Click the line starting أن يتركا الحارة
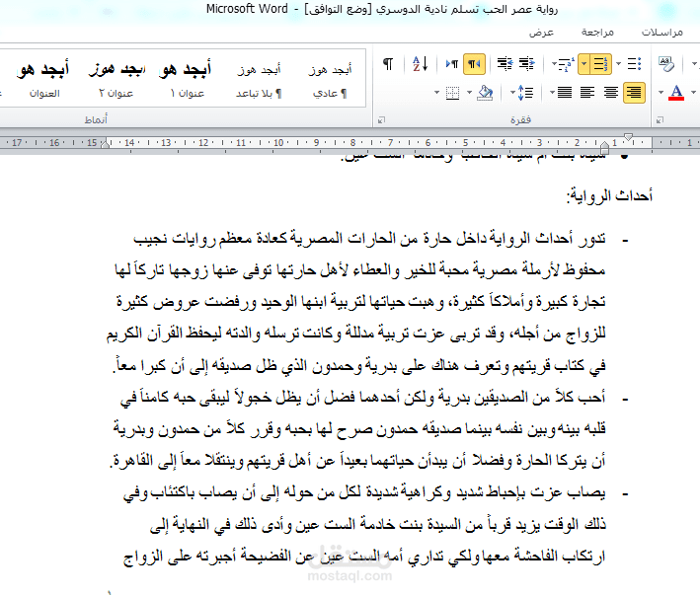The height and width of the screenshot is (595, 700). [357, 460]
